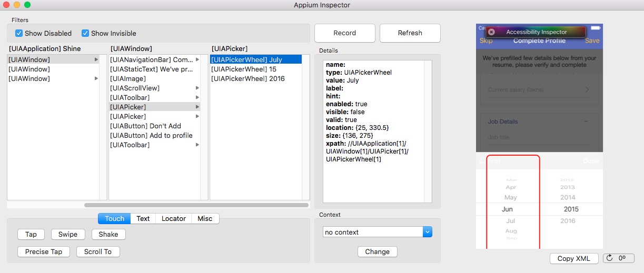Click the Shake button

(108, 235)
